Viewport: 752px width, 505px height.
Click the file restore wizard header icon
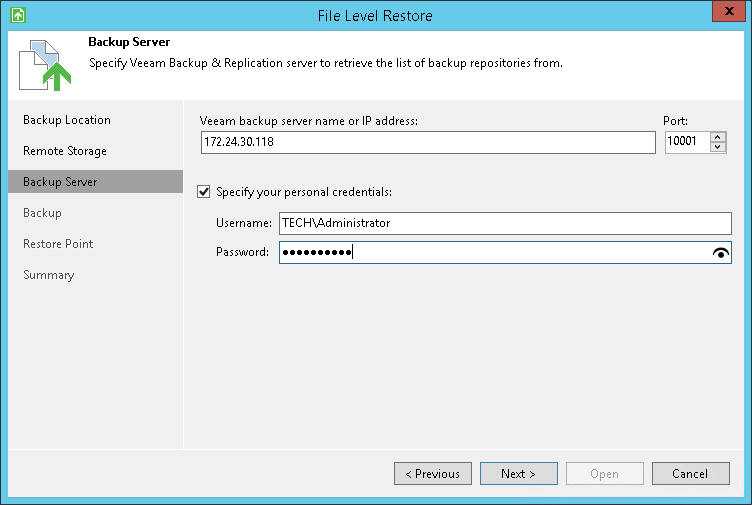tap(45, 66)
